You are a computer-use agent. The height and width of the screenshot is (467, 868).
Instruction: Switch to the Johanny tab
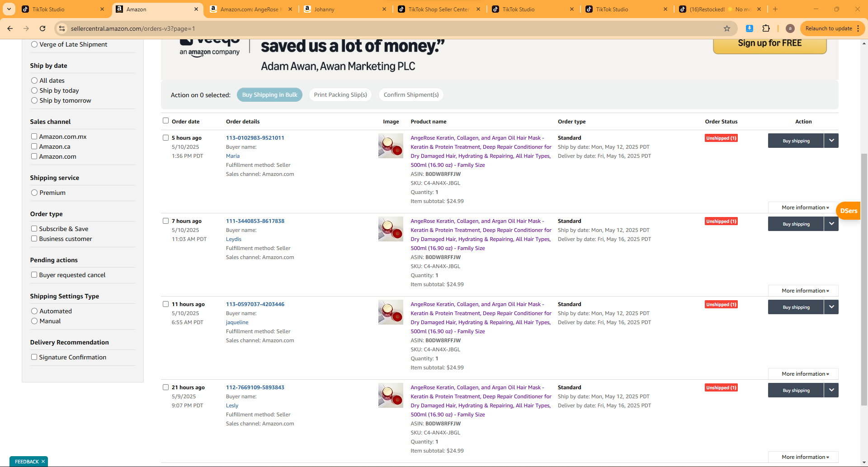tap(346, 9)
